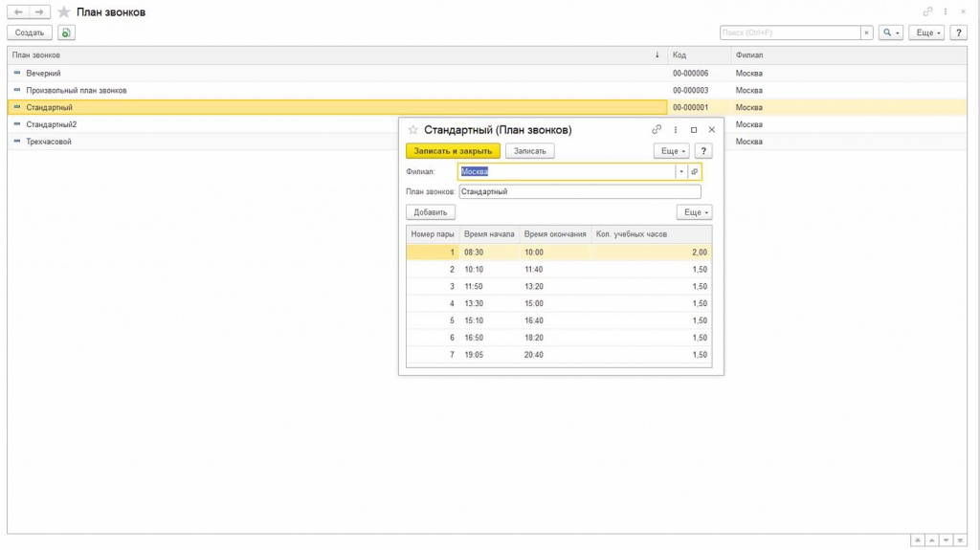Open the Еще menu beside Записать in dialog

[x=671, y=151]
